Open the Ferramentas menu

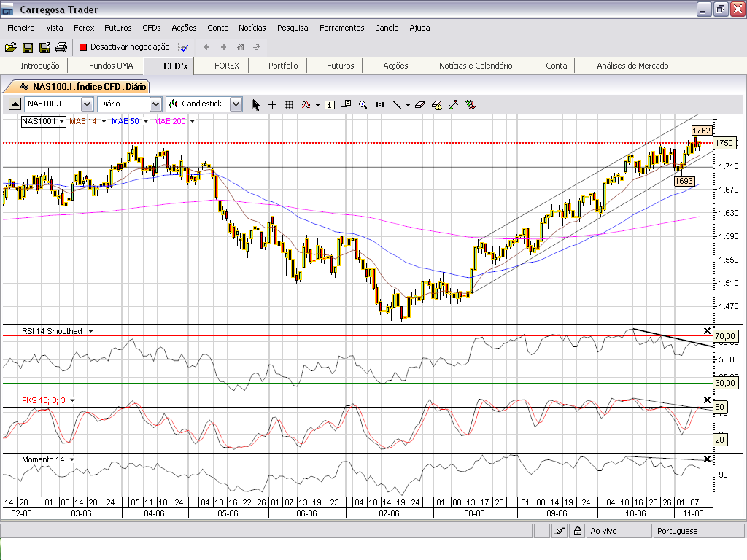(x=341, y=28)
